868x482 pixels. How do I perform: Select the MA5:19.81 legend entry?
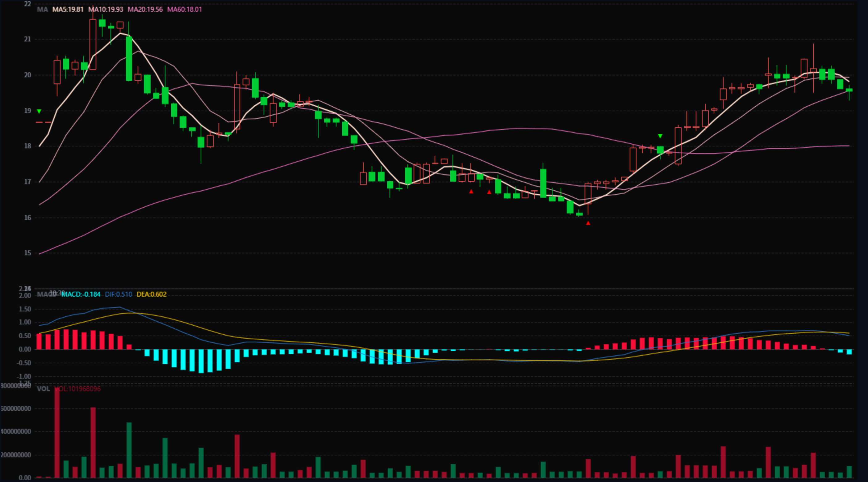68,10
